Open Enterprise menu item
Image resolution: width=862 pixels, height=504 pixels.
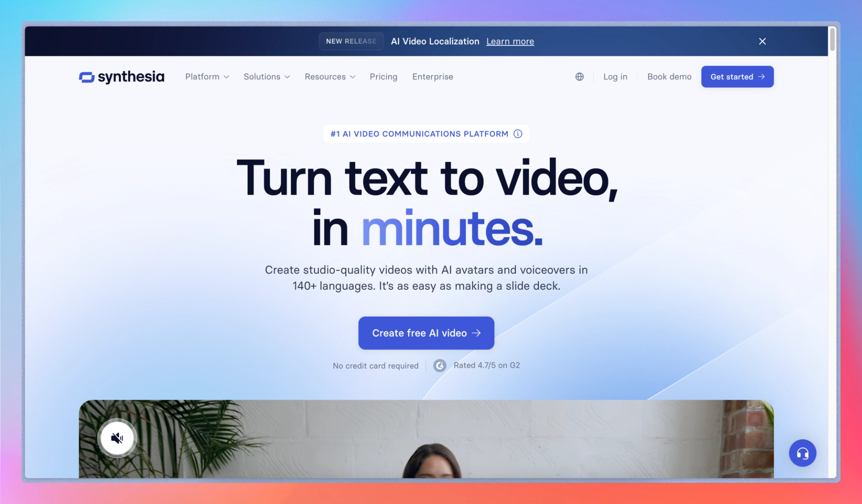(432, 76)
